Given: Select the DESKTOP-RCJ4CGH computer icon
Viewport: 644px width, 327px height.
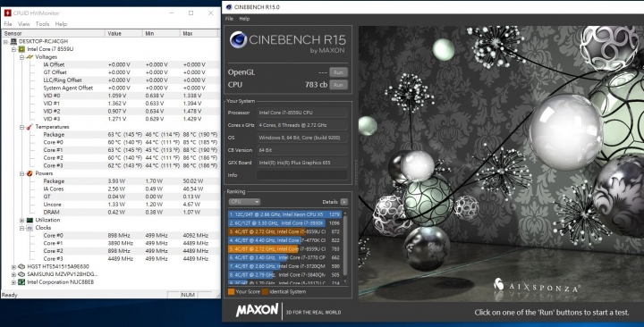Looking at the screenshot, I should (14, 41).
